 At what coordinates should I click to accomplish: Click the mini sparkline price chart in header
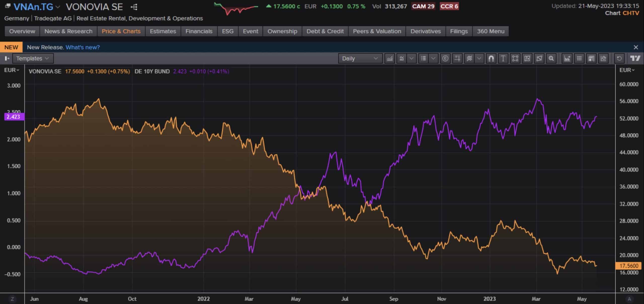point(236,9)
